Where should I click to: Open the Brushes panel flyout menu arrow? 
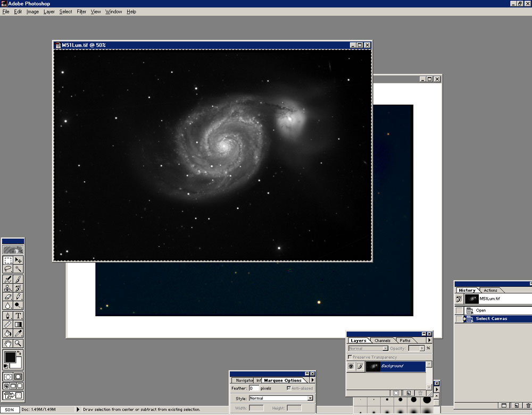[437, 389]
